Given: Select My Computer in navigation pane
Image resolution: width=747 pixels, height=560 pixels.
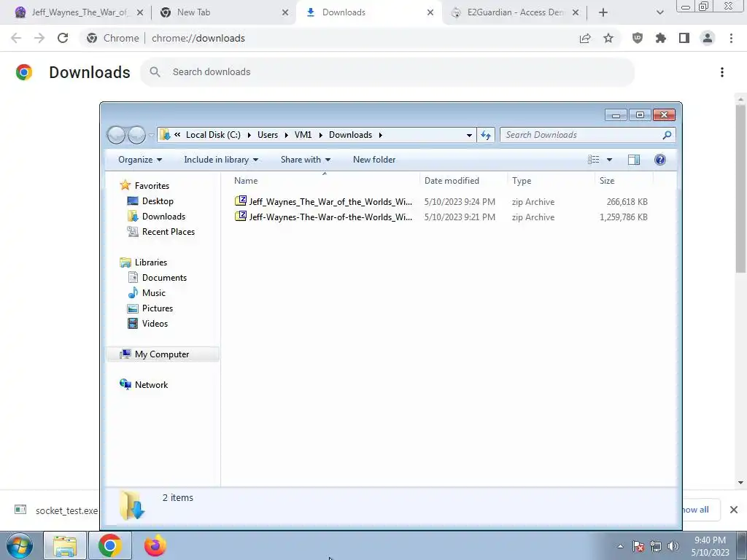Looking at the screenshot, I should pyautogui.click(x=162, y=354).
